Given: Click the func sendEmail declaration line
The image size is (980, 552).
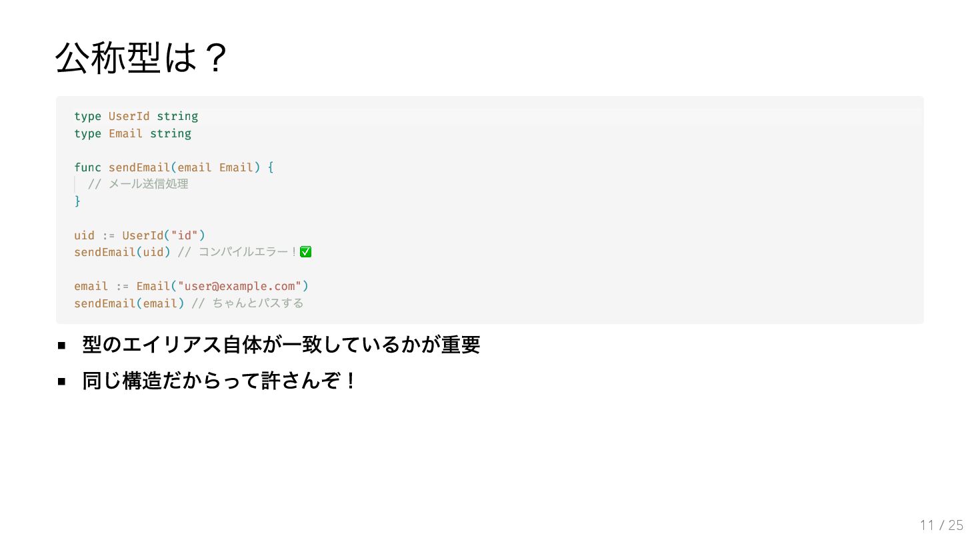Looking at the screenshot, I should (174, 167).
